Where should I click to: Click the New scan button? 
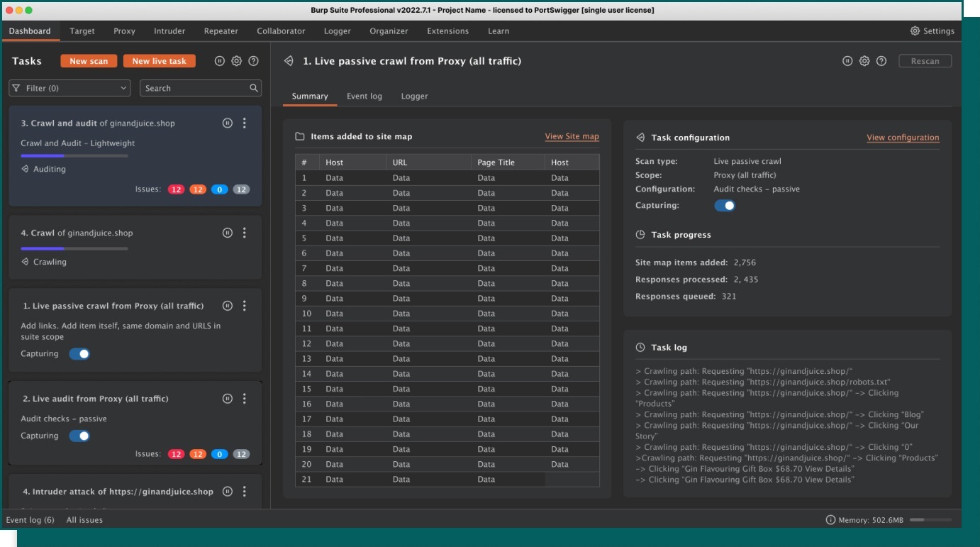[89, 61]
